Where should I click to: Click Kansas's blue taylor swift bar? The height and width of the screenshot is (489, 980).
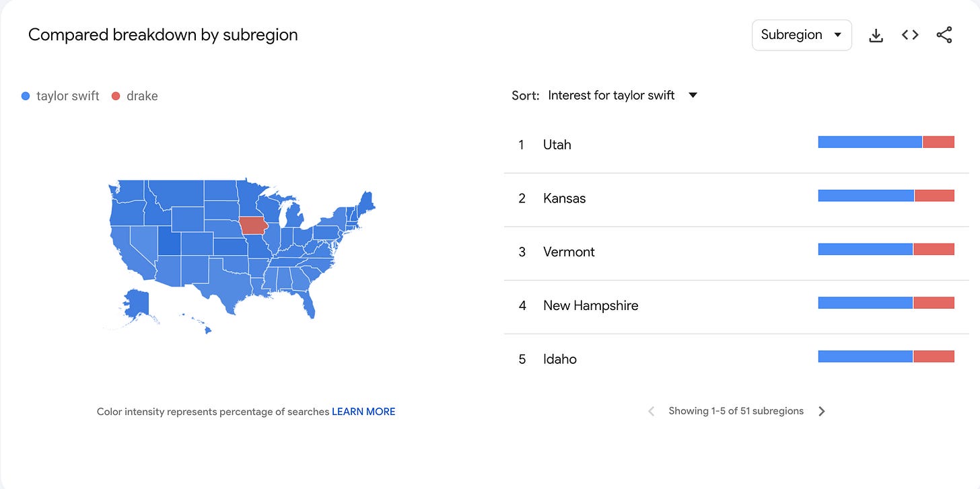(x=866, y=196)
